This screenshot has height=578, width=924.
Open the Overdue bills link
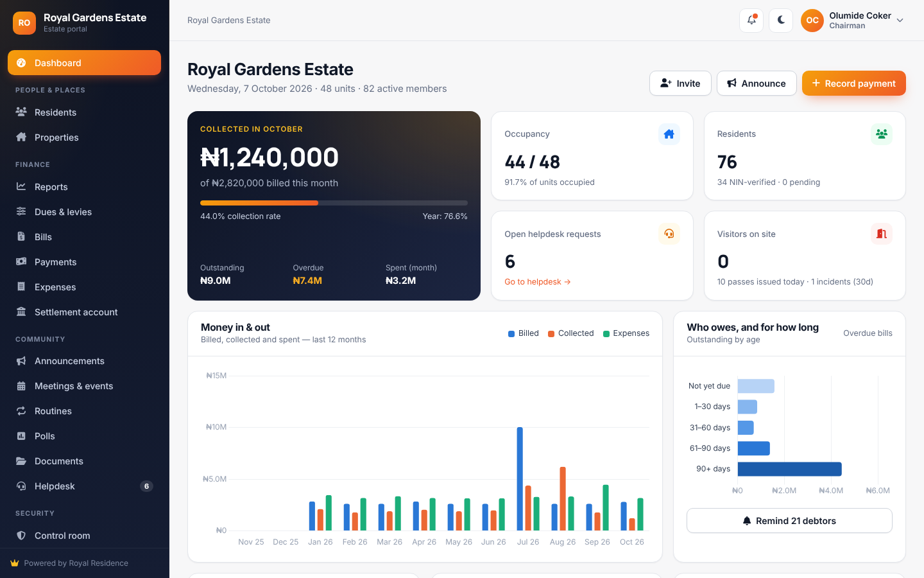(868, 333)
